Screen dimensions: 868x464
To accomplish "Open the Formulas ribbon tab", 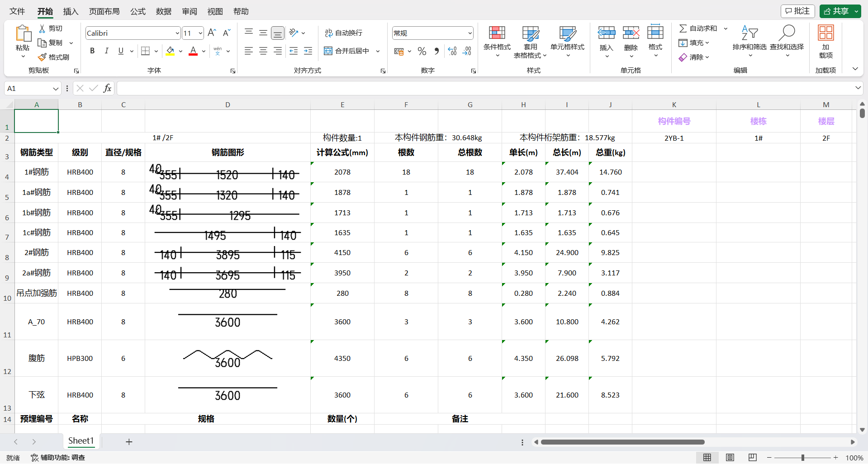I will click(138, 11).
